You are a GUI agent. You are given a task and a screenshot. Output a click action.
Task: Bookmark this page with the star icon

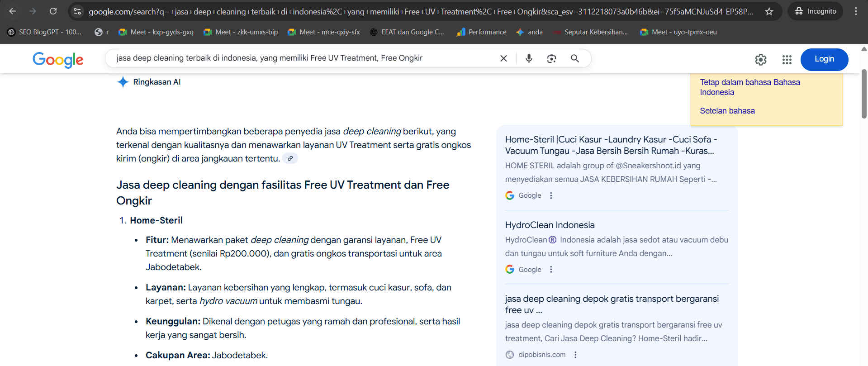pos(769,11)
